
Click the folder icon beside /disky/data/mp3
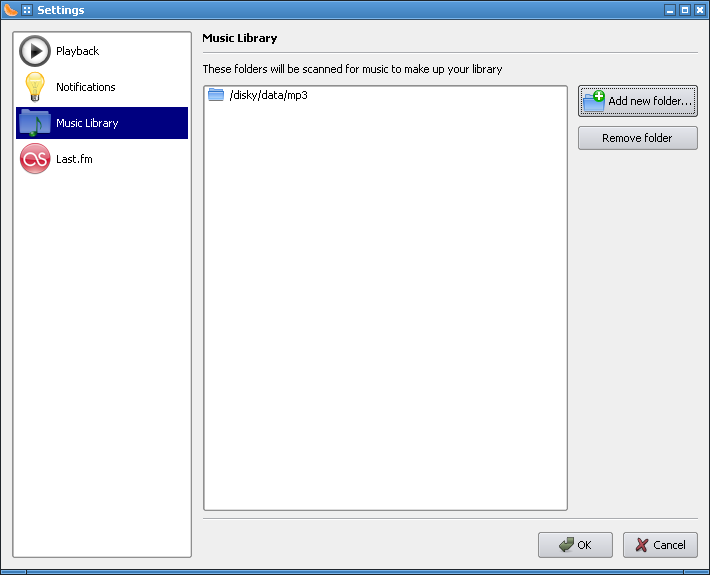click(x=216, y=95)
